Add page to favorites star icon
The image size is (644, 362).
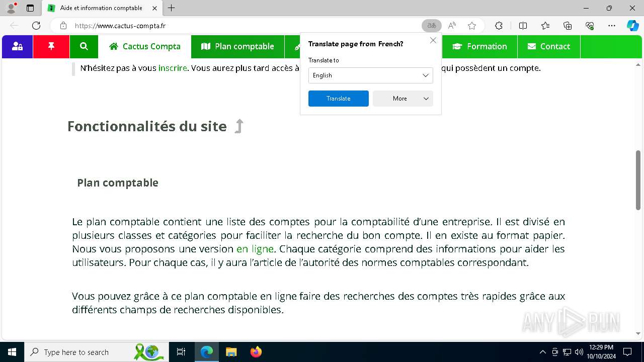point(472,26)
